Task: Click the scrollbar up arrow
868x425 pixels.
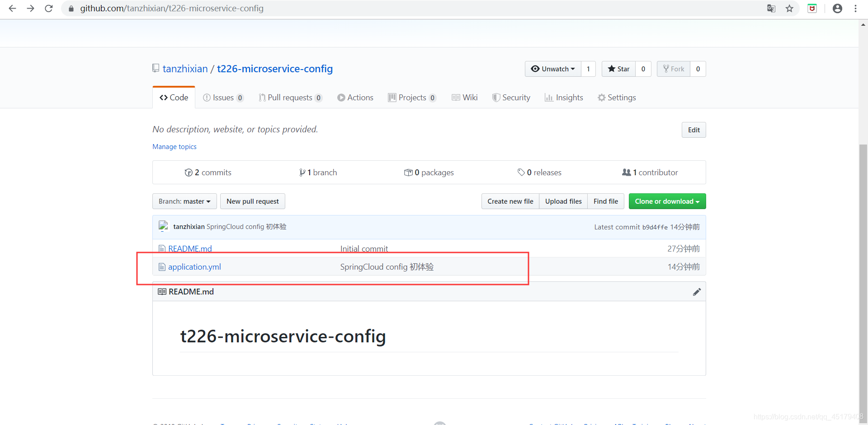Action: (x=863, y=25)
